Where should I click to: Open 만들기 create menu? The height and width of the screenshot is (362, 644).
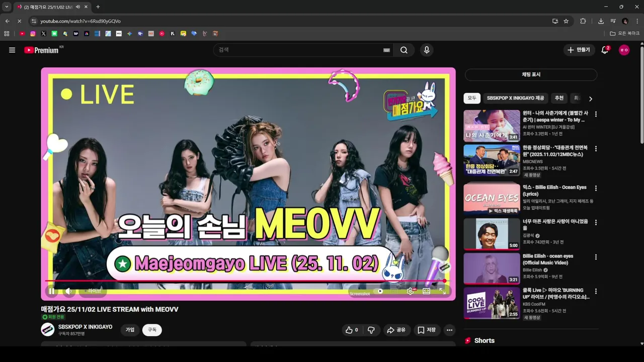(579, 50)
